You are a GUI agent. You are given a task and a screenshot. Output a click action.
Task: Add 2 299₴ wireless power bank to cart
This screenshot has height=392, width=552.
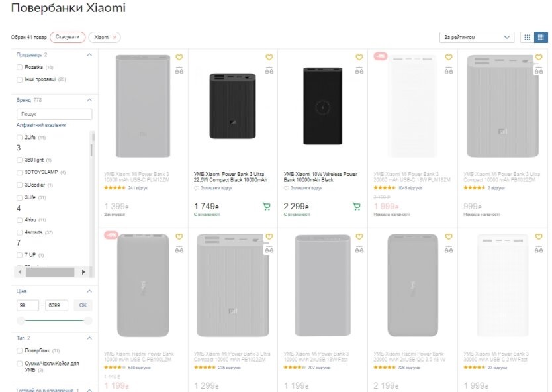click(357, 207)
